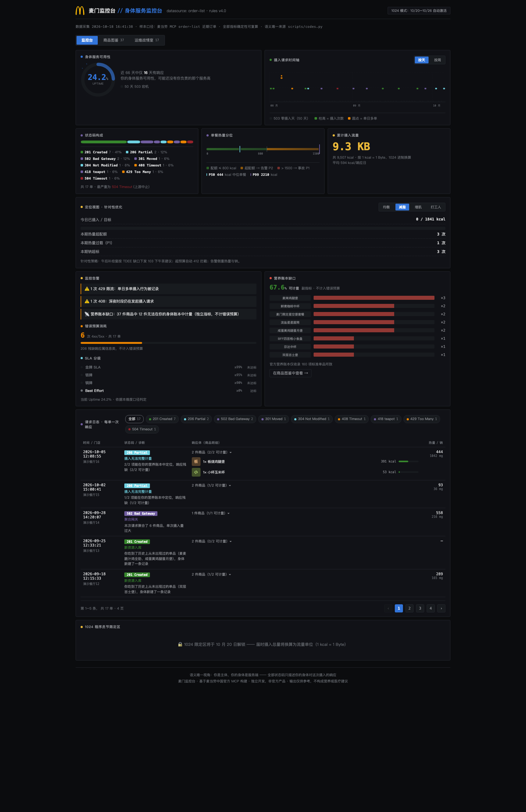Go to the next page arrow
The image size is (526, 812).
coord(441,608)
